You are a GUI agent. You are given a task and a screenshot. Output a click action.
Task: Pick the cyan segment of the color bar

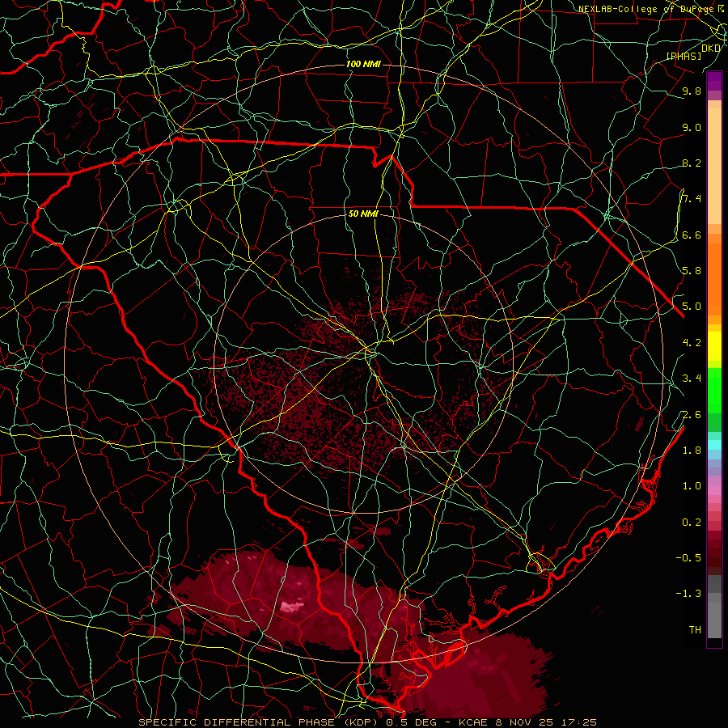(714, 444)
